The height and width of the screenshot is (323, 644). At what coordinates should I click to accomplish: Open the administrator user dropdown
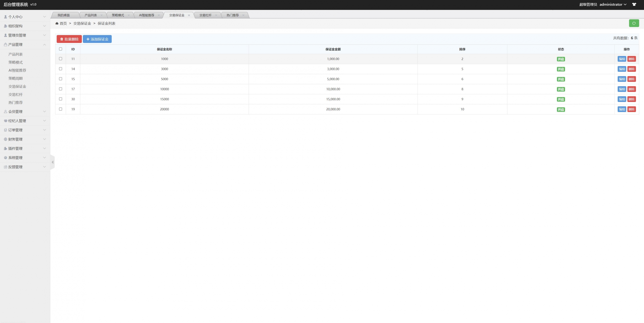click(x=613, y=5)
